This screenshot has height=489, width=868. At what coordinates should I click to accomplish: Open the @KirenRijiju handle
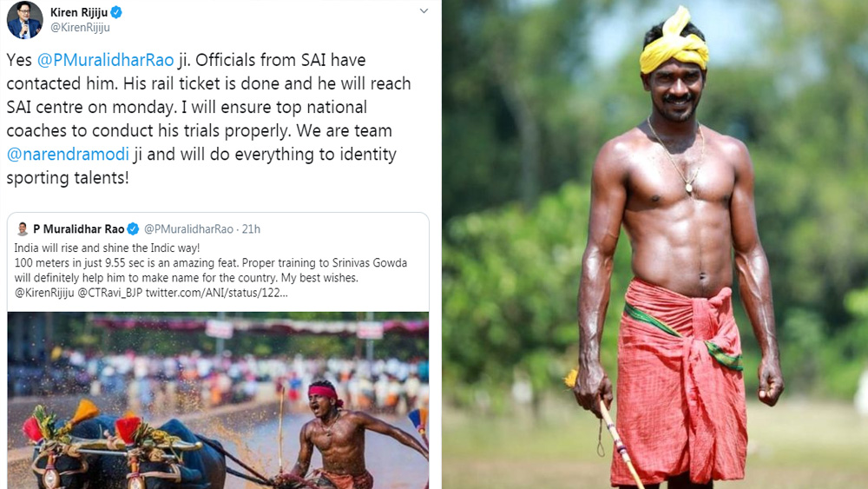(80, 28)
